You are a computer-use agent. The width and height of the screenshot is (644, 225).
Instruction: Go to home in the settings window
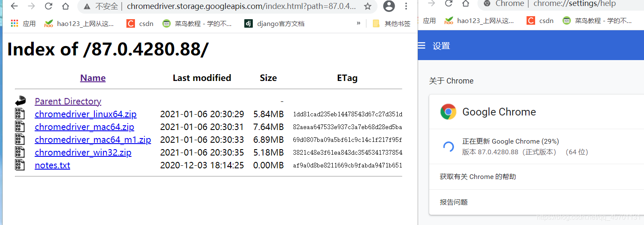(465, 3)
